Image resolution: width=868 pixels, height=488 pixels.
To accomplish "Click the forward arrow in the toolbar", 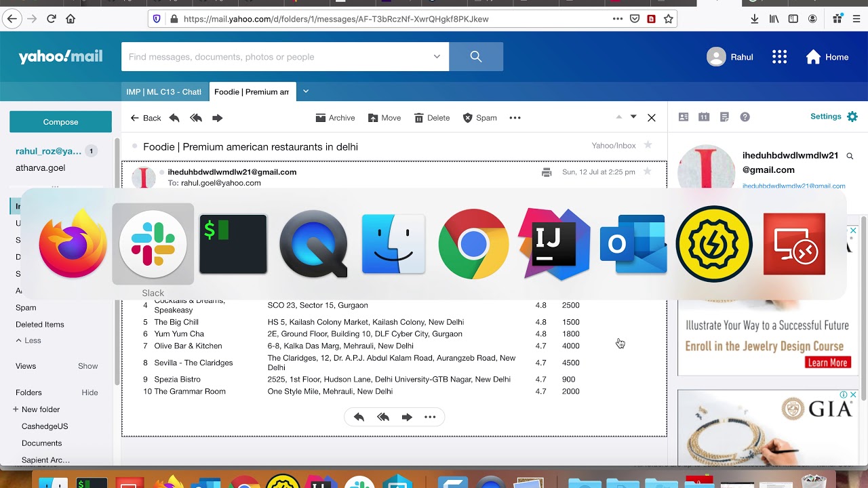I will pyautogui.click(x=217, y=118).
